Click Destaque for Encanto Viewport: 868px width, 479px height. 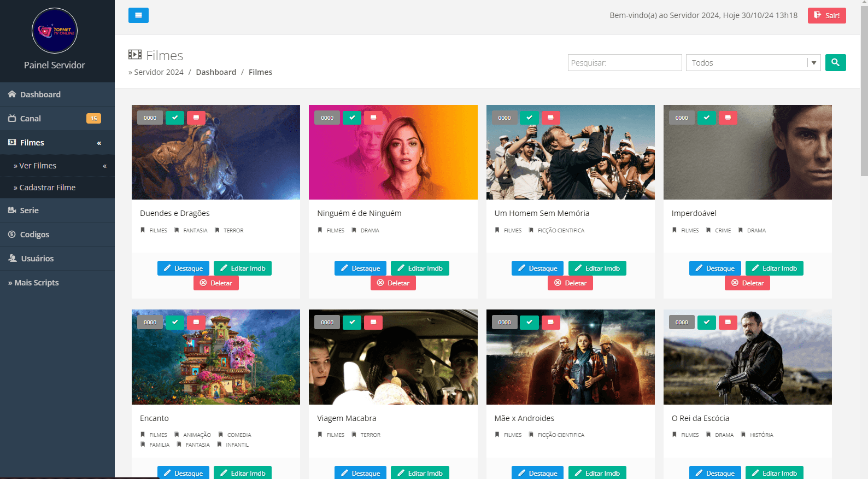[x=183, y=472]
